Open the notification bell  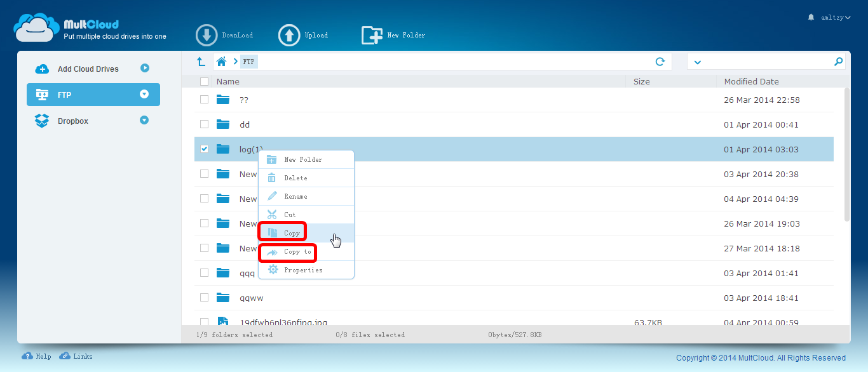click(811, 17)
